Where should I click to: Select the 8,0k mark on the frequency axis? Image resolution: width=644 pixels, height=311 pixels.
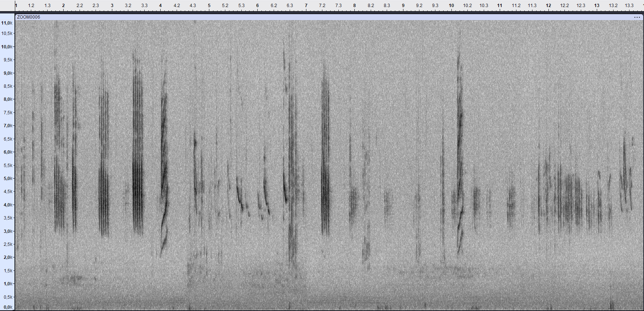click(8, 99)
